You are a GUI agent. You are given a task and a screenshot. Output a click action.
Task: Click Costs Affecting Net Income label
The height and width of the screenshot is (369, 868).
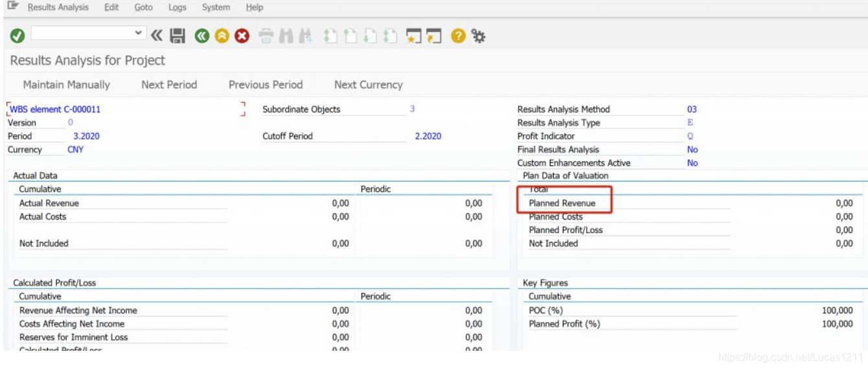pos(72,324)
